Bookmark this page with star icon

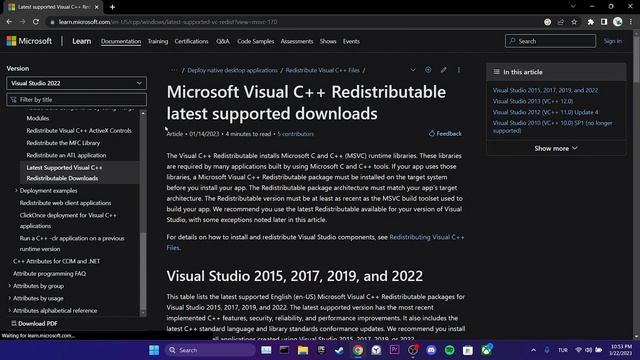574,22
